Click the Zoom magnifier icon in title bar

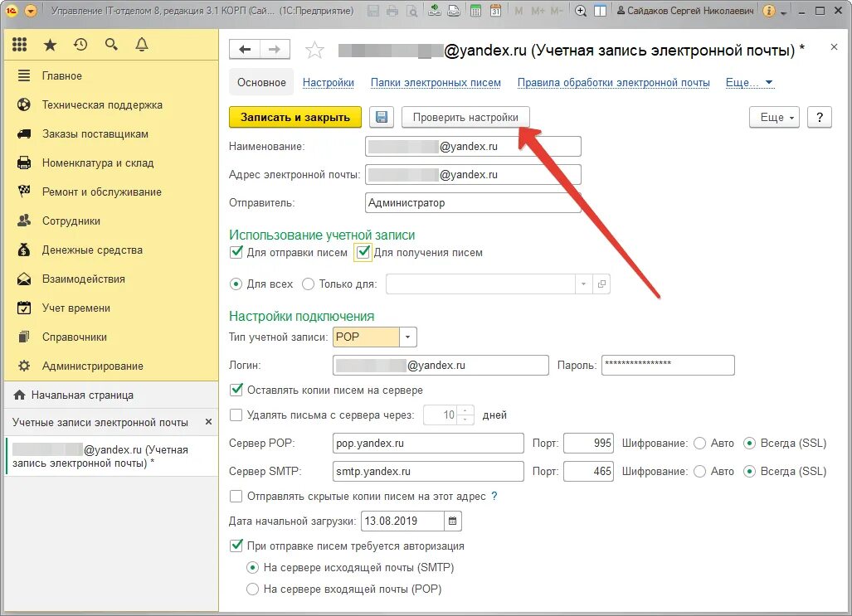pos(581,11)
